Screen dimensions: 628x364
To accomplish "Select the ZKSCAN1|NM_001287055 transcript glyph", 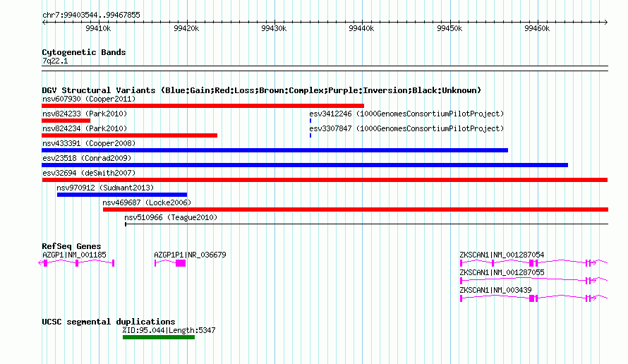I will [x=534, y=281].
